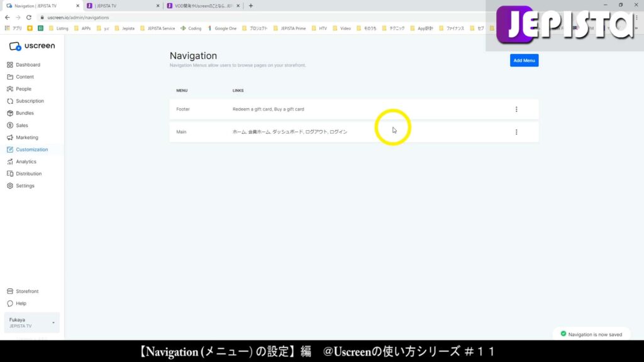Open the Footer menu's three-dot options
This screenshot has height=362, width=644.
click(x=516, y=109)
